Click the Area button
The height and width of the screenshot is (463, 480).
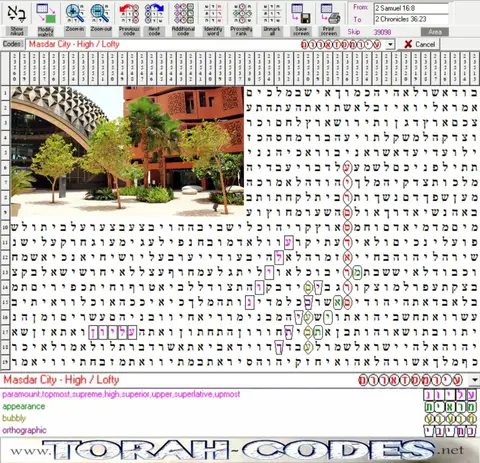(435, 32)
